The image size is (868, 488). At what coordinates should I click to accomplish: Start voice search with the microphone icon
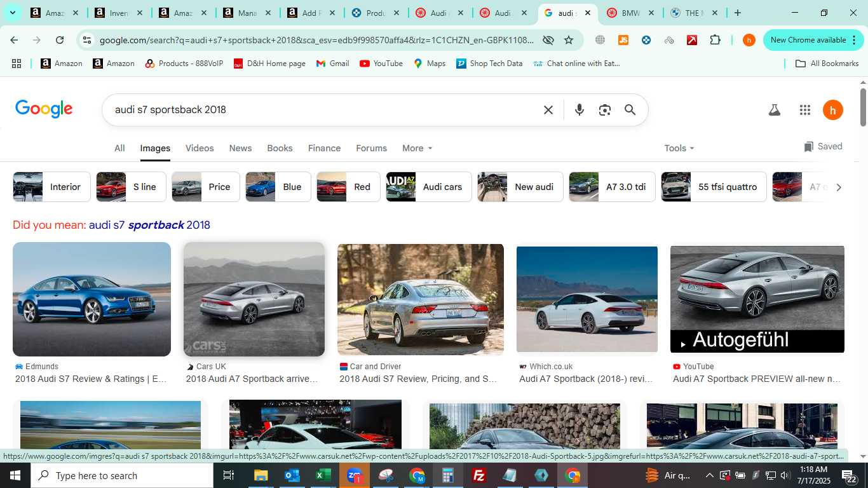point(579,110)
